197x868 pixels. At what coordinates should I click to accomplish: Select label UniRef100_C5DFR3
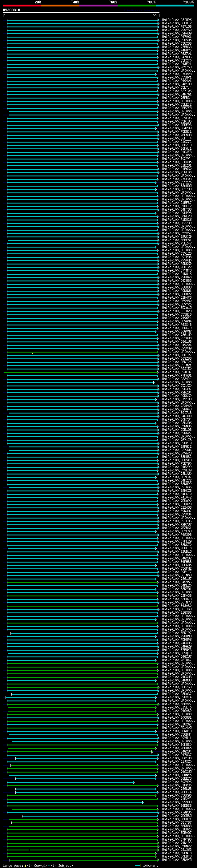[177, 125]
